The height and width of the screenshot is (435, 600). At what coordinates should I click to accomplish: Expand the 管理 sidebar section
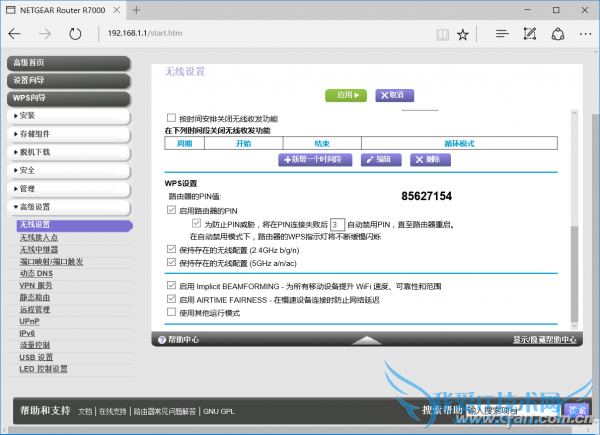pos(69,189)
